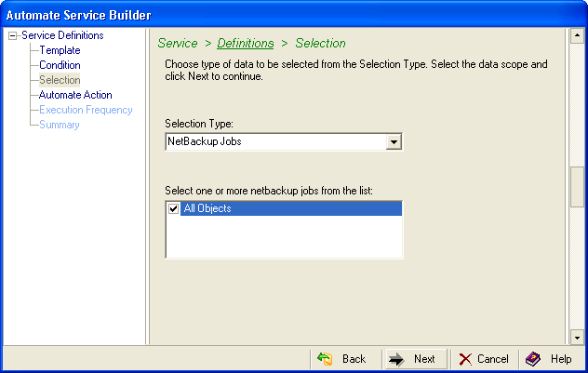Viewport: 588px width, 373px height.
Task: Click the vertical scrollbar thumb
Action: [x=577, y=187]
